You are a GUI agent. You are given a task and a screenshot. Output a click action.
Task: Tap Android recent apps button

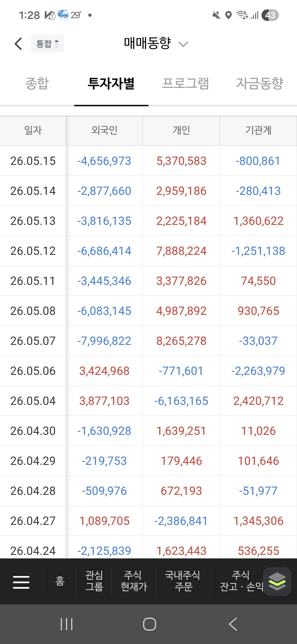tap(67, 624)
